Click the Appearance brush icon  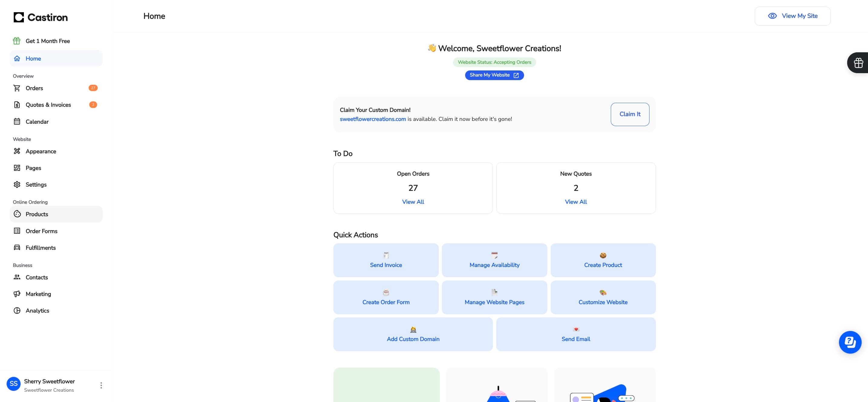click(17, 151)
